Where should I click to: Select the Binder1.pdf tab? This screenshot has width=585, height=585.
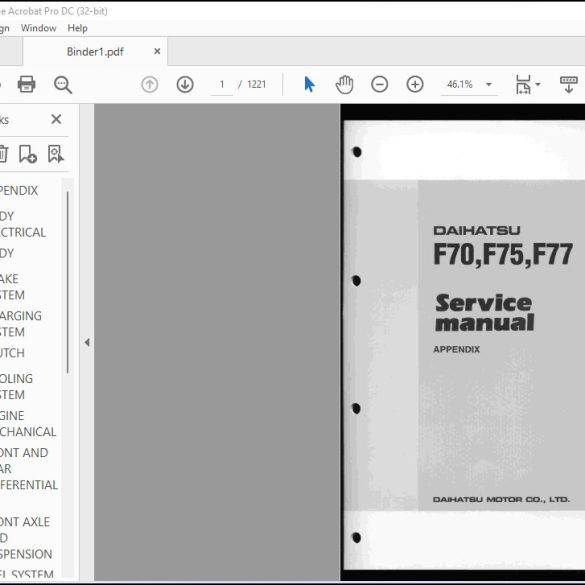pyautogui.click(x=95, y=52)
